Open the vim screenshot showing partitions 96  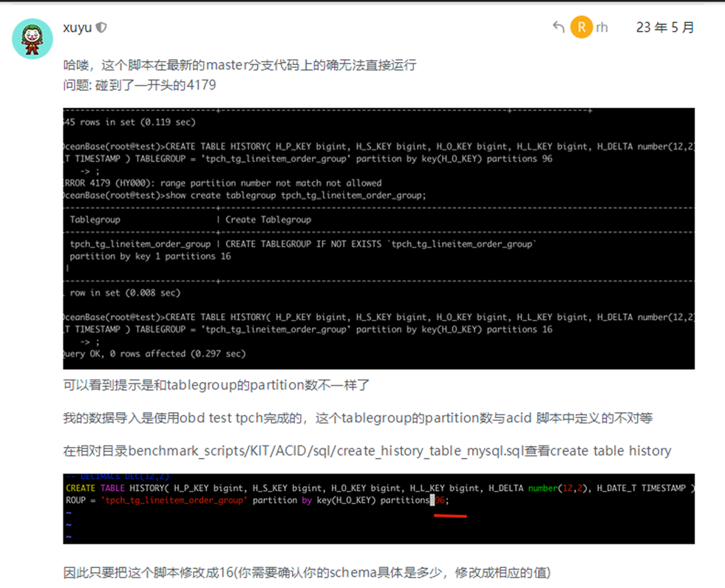[x=378, y=508]
